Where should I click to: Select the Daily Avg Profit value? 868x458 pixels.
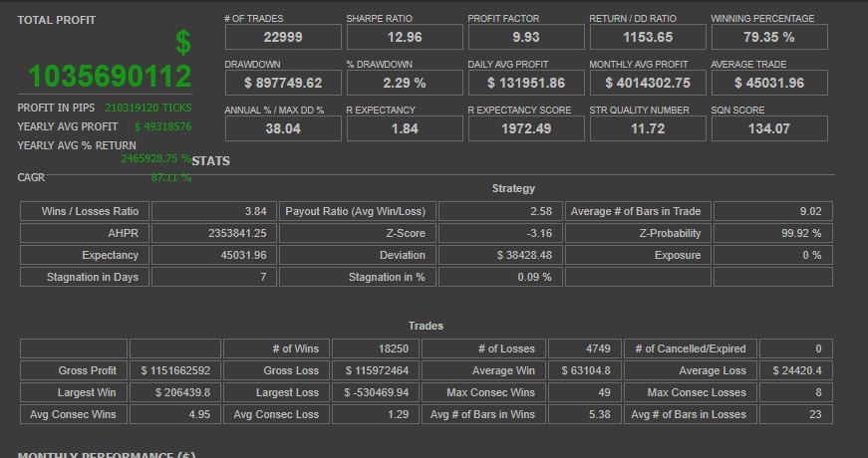[x=526, y=84]
